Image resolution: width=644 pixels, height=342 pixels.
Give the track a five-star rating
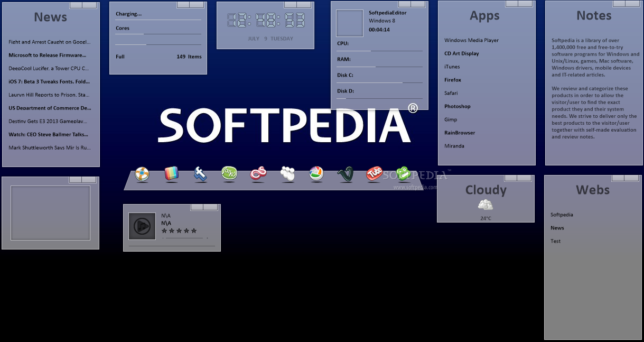[194, 230]
